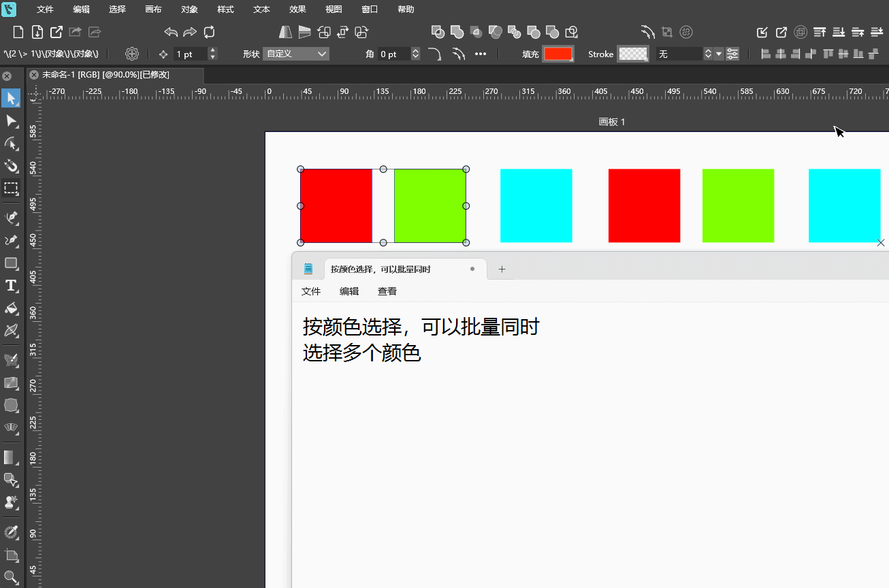Click into the 角 0 pt corner field
Screen dimensions: 889x588
click(393, 54)
